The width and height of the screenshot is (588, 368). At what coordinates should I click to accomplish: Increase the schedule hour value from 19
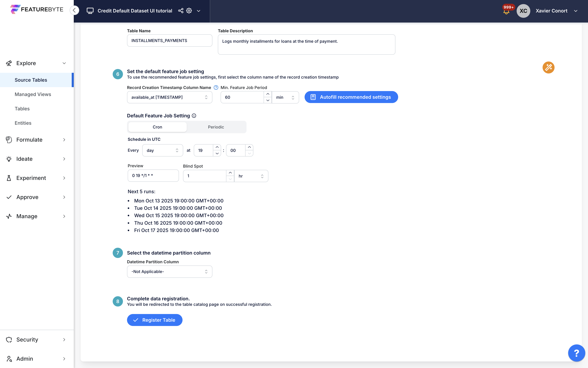coord(217,147)
